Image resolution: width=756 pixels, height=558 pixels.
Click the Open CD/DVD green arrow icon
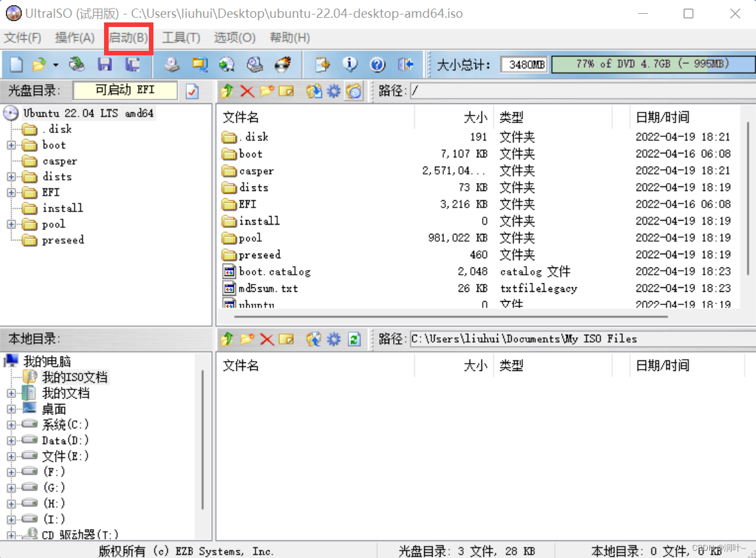tap(76, 64)
